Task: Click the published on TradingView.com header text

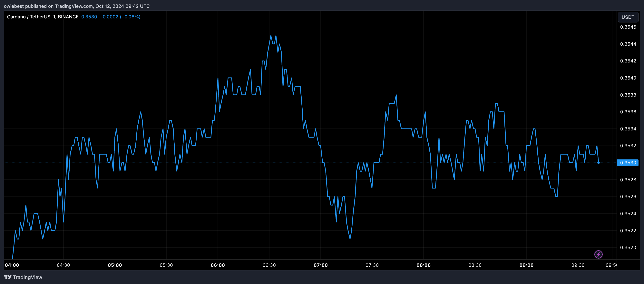Action: click(x=77, y=6)
